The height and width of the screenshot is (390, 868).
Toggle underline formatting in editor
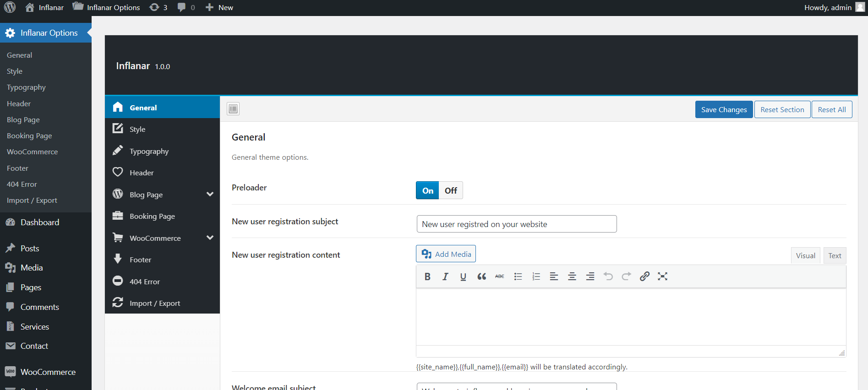[463, 276]
